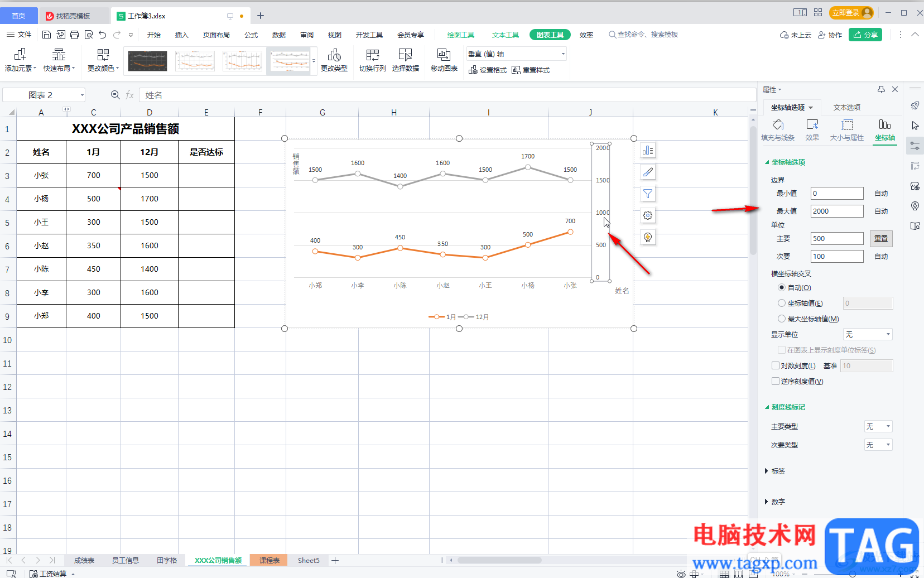Click the Collaborate (协作) button
The image size is (924, 578).
[x=830, y=35]
